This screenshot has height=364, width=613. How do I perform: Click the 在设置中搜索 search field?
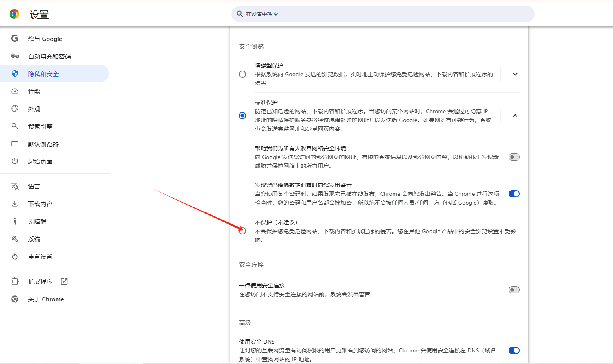click(383, 14)
